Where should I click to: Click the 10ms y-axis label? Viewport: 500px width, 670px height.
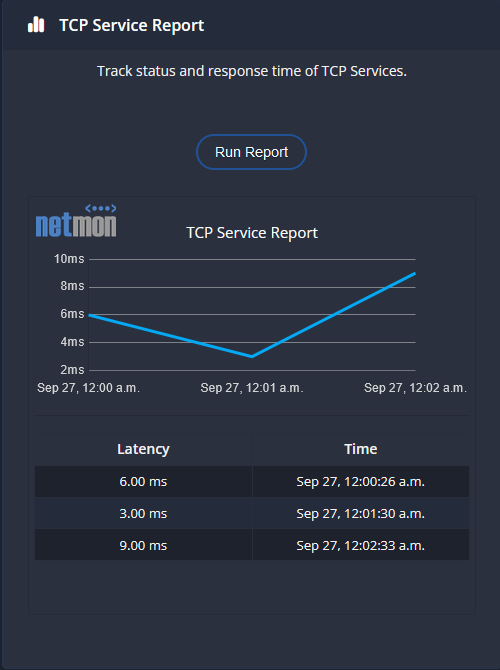tap(69, 259)
